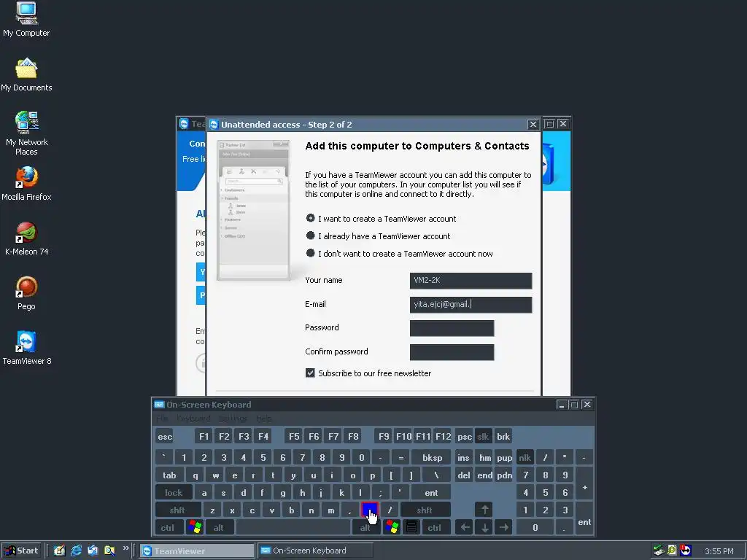Screen dimensions: 747x560
Task: Click the letter m key on the keyboard
Action: [330, 510]
